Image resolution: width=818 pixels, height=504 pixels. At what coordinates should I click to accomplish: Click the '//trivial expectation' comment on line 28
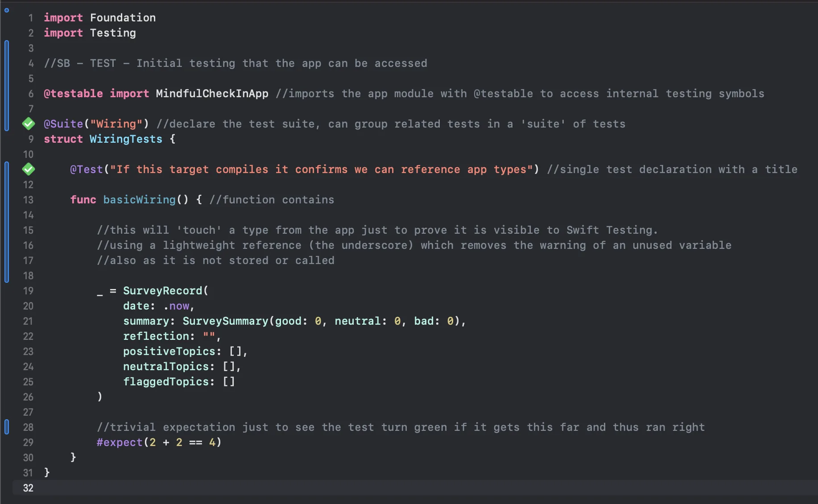pyautogui.click(x=401, y=427)
